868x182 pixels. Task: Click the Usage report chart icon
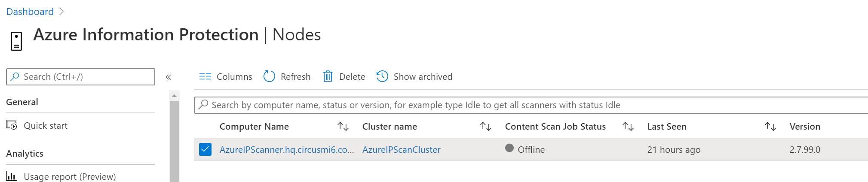pos(12,176)
